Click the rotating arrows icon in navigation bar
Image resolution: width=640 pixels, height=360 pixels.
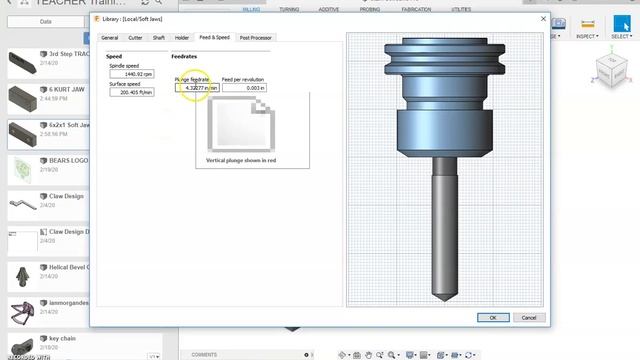[x=469, y=355]
